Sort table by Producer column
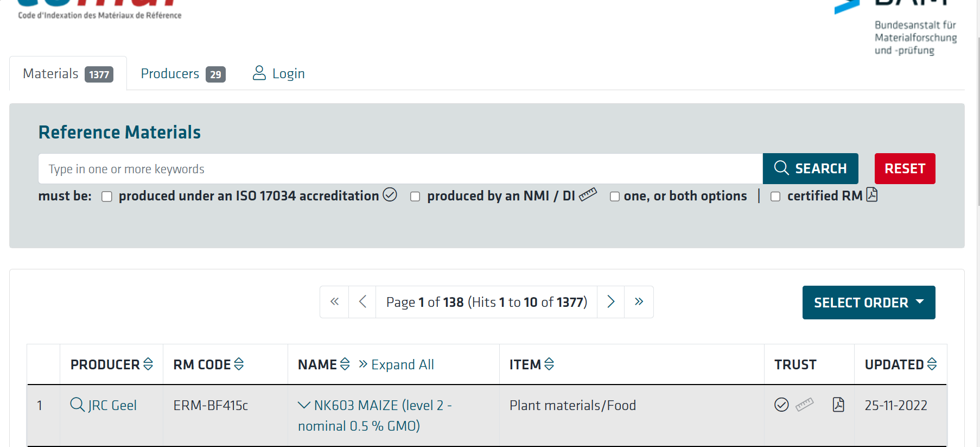Screen dimensions: 980x447 click(x=148, y=364)
